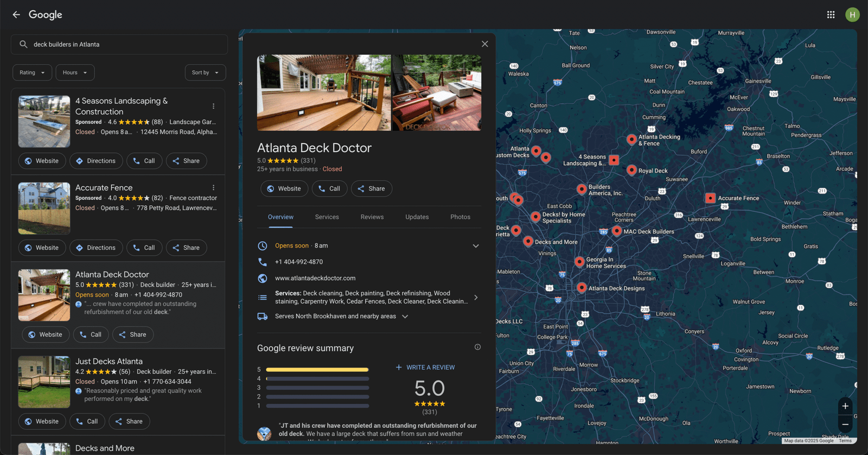Click phone number +1 404-992-4870 in panel
The width and height of the screenshot is (868, 455).
(299, 262)
